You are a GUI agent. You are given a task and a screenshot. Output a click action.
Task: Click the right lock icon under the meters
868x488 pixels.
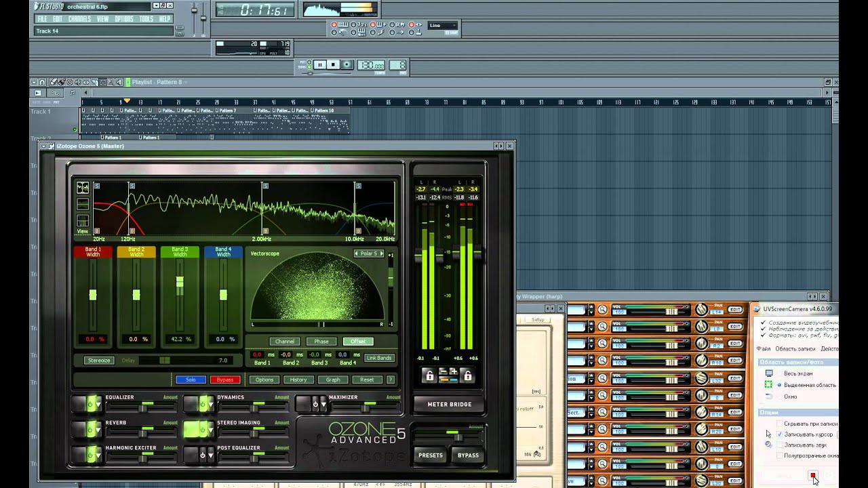click(467, 375)
